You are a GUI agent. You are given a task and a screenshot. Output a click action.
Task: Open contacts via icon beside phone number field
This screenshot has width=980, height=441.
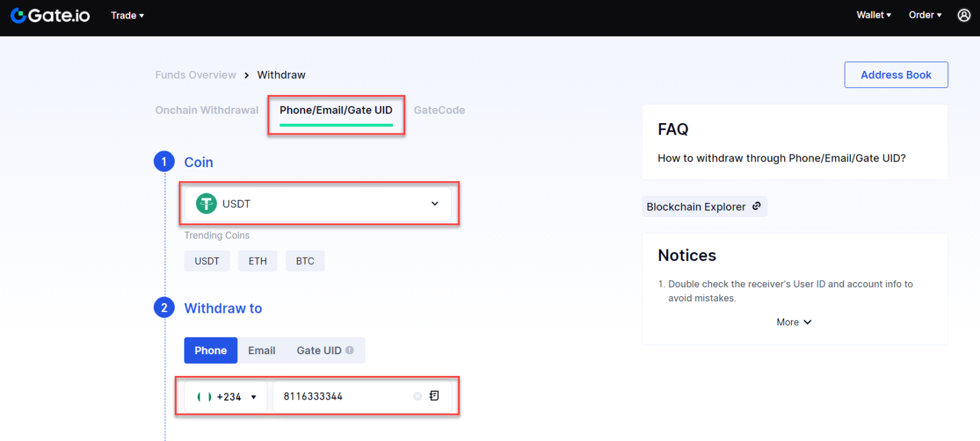(434, 396)
